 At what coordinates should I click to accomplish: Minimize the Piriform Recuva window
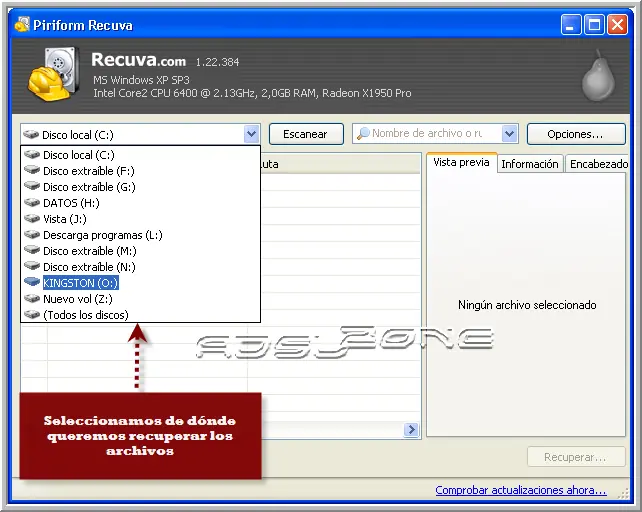pyautogui.click(x=570, y=25)
